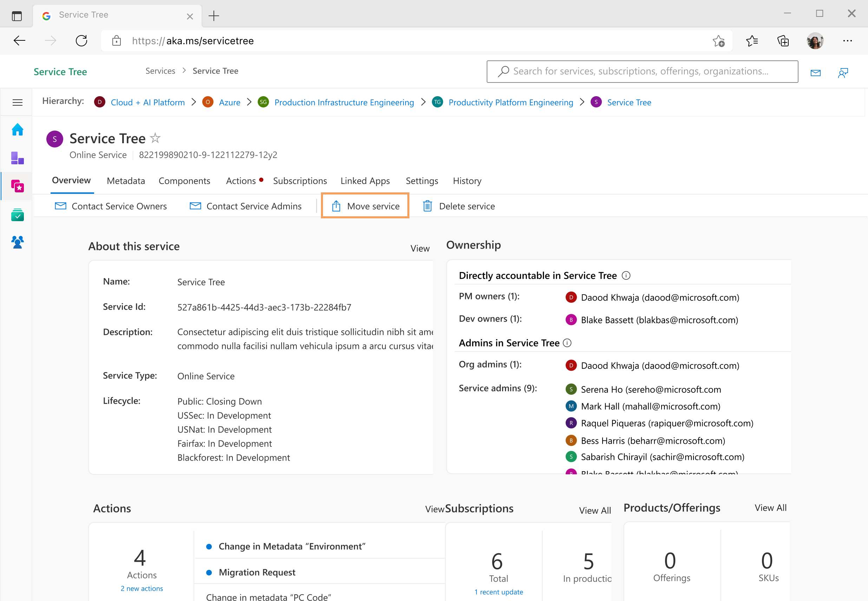The width and height of the screenshot is (868, 601).
Task: Open the Subscriptions tab
Action: pyautogui.click(x=300, y=181)
